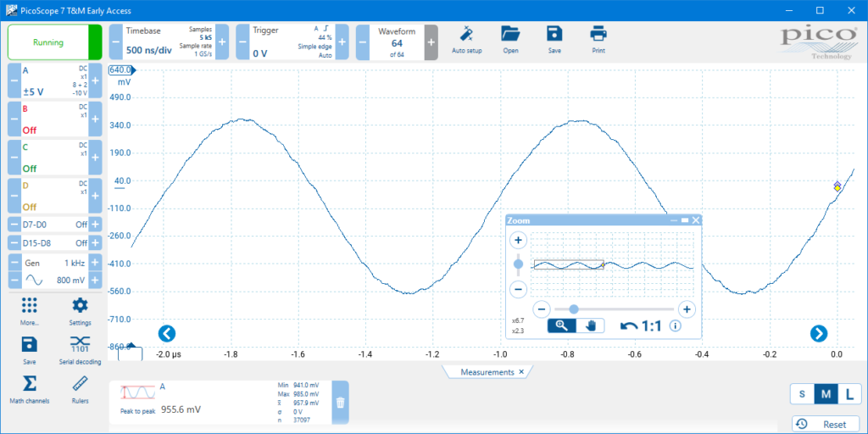Increase signal generator frequency 1 kHz

click(x=95, y=263)
